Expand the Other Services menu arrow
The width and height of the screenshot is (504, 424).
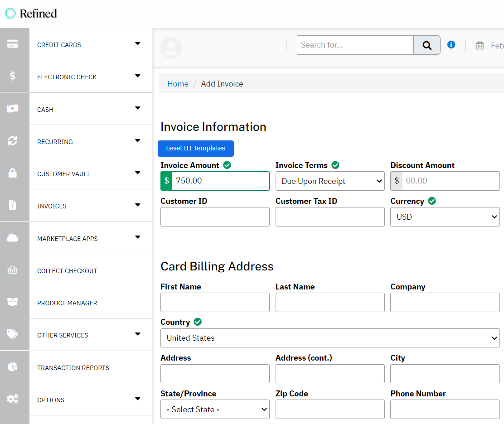click(x=138, y=334)
